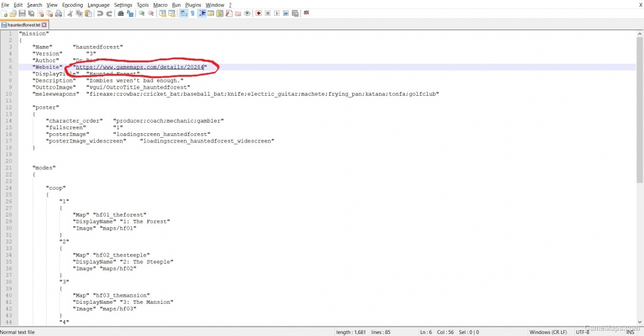This screenshot has height=336, width=644.
Task: Open the View menu
Action: coord(52,5)
